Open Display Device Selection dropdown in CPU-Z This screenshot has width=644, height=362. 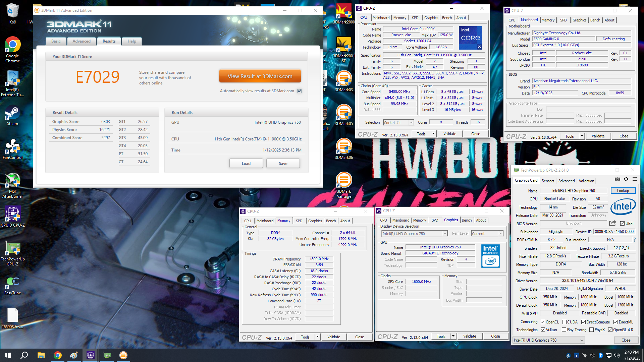point(414,234)
